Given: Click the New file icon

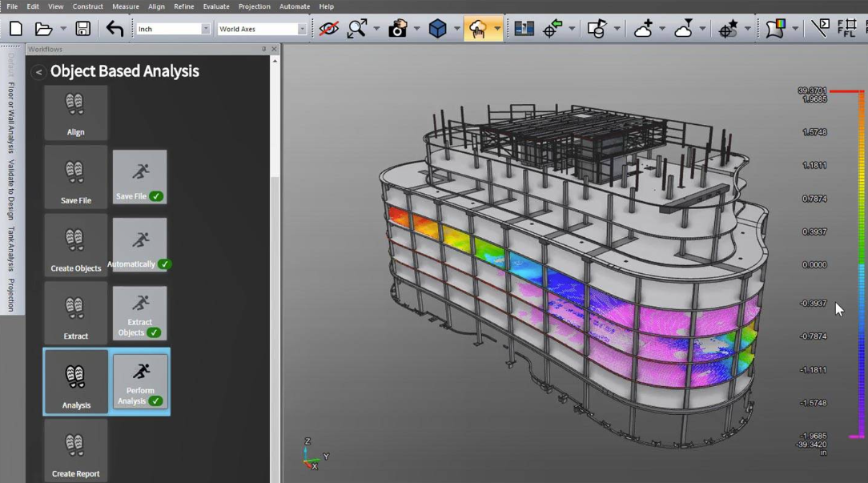Looking at the screenshot, I should 16,29.
